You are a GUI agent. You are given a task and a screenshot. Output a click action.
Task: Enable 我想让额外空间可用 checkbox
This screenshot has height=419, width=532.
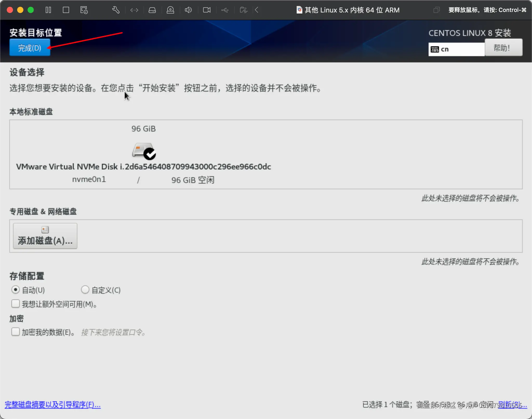coord(16,304)
